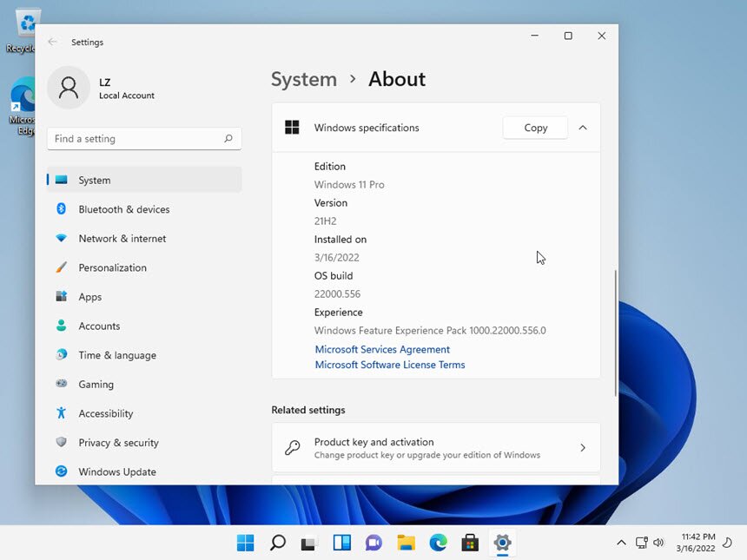Open File Explorer from taskbar

(406, 543)
